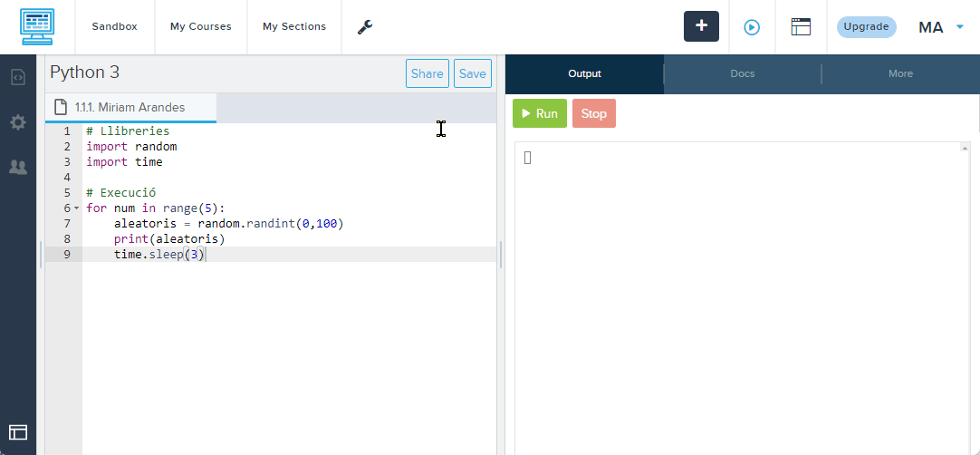Switch to the Docs tab
The height and width of the screenshot is (455, 980).
click(743, 73)
